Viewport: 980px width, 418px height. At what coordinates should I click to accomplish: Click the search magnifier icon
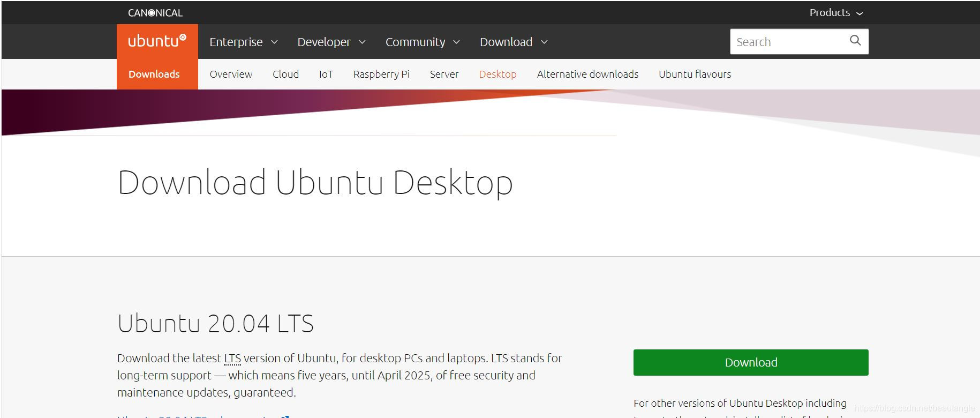pyautogui.click(x=855, y=41)
